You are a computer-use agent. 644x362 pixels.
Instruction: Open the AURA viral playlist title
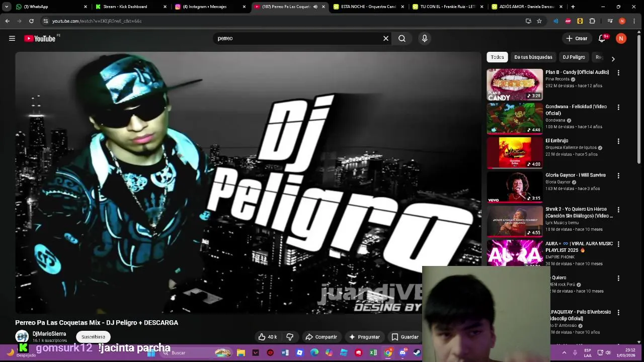579,246
